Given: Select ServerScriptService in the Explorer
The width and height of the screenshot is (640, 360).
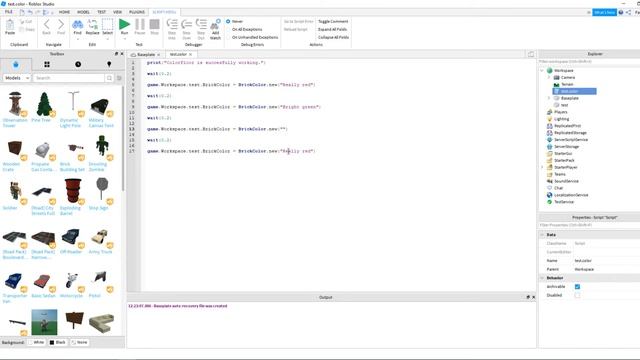Looking at the screenshot, I should point(571,140).
